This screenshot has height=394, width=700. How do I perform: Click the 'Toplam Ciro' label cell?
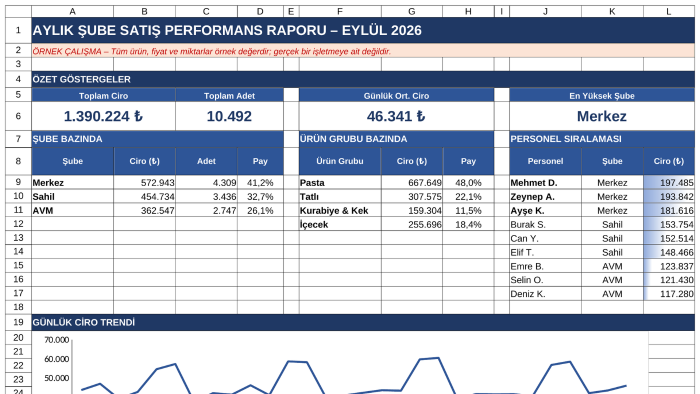(x=104, y=95)
